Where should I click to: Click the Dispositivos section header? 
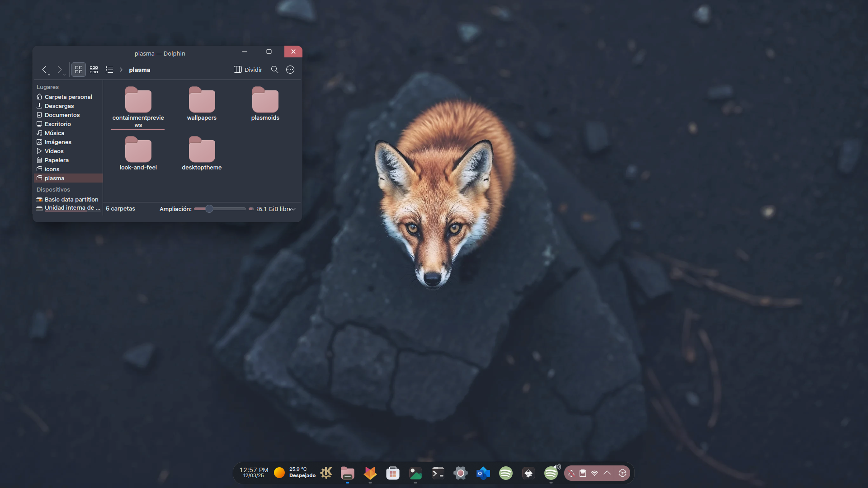tap(53, 189)
